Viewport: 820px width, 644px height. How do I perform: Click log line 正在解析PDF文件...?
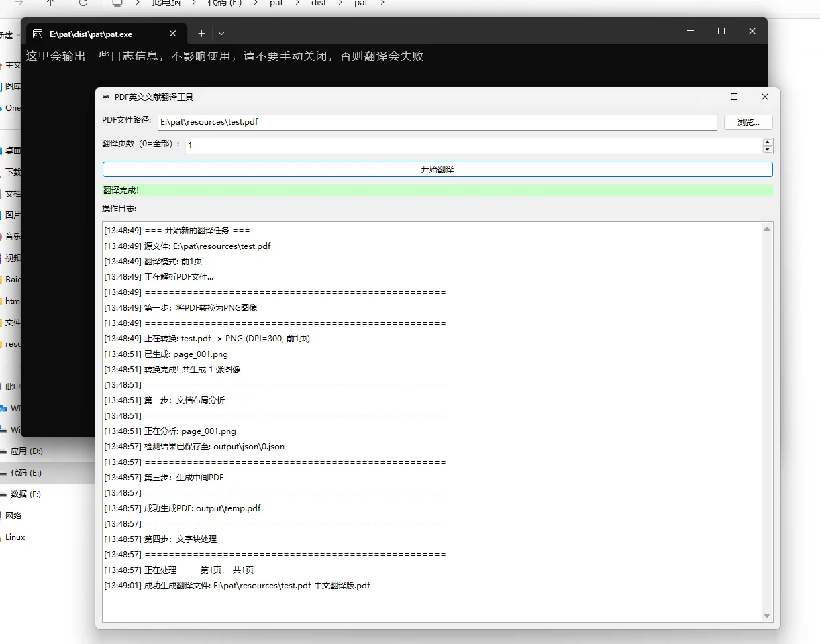(159, 277)
